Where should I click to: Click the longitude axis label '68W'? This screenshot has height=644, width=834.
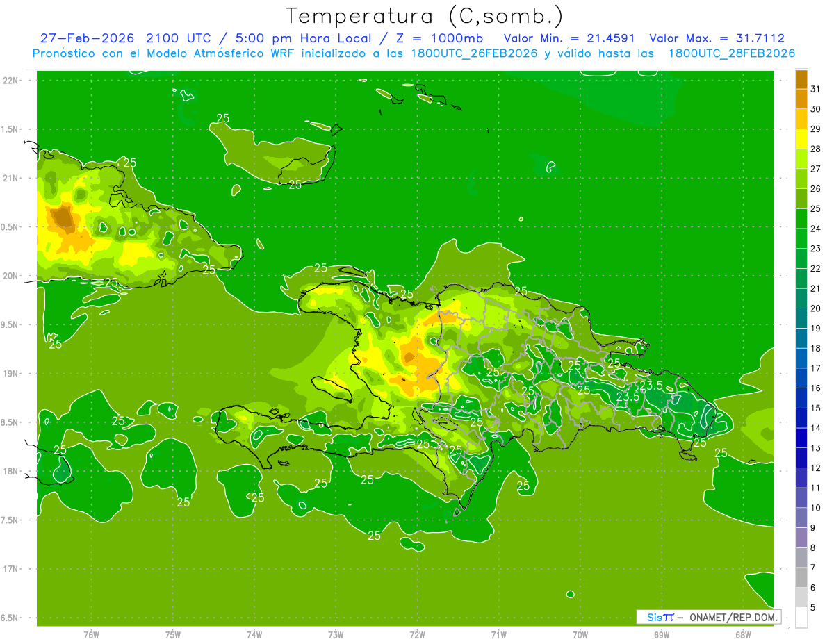pyautogui.click(x=743, y=634)
